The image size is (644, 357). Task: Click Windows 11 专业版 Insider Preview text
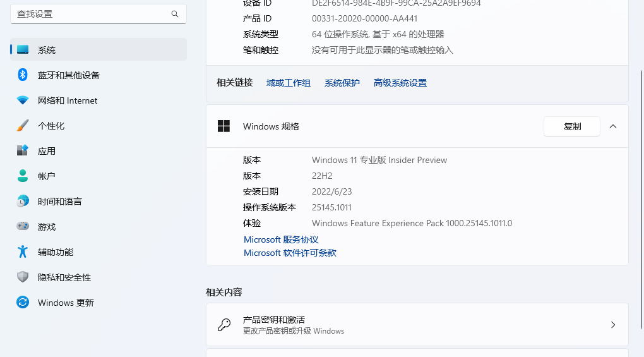click(x=379, y=160)
